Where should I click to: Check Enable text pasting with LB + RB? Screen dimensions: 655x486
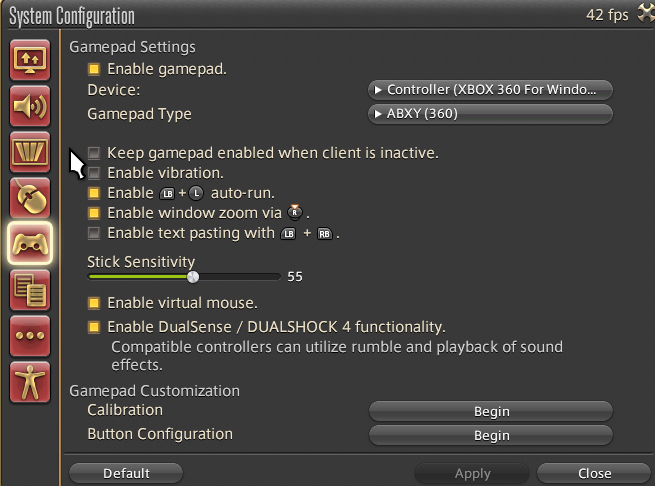pyautogui.click(x=94, y=233)
